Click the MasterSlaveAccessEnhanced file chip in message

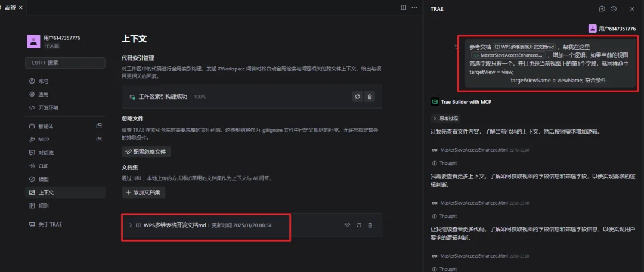tap(509, 55)
